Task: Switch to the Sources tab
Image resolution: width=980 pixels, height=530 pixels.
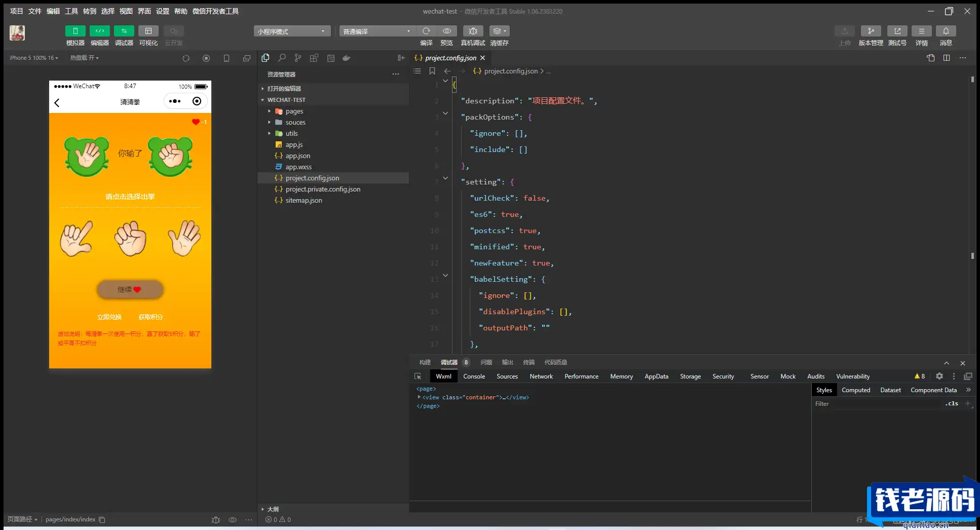Action: point(507,376)
